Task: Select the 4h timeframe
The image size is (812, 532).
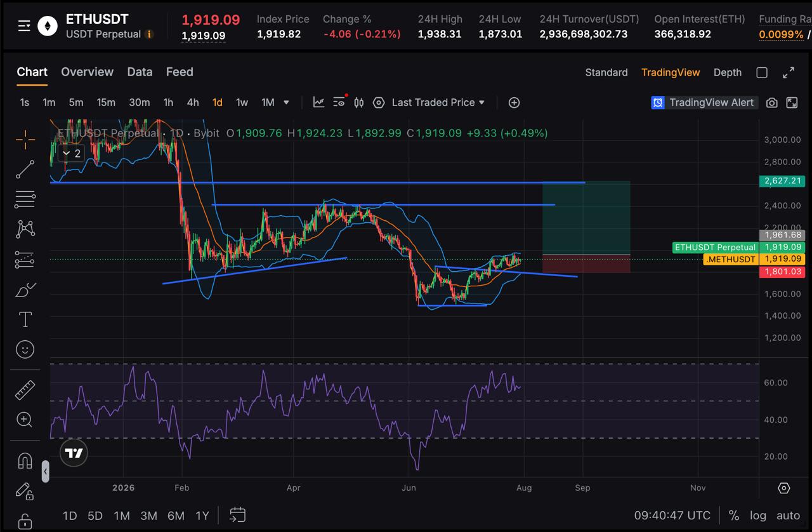Action: [193, 102]
